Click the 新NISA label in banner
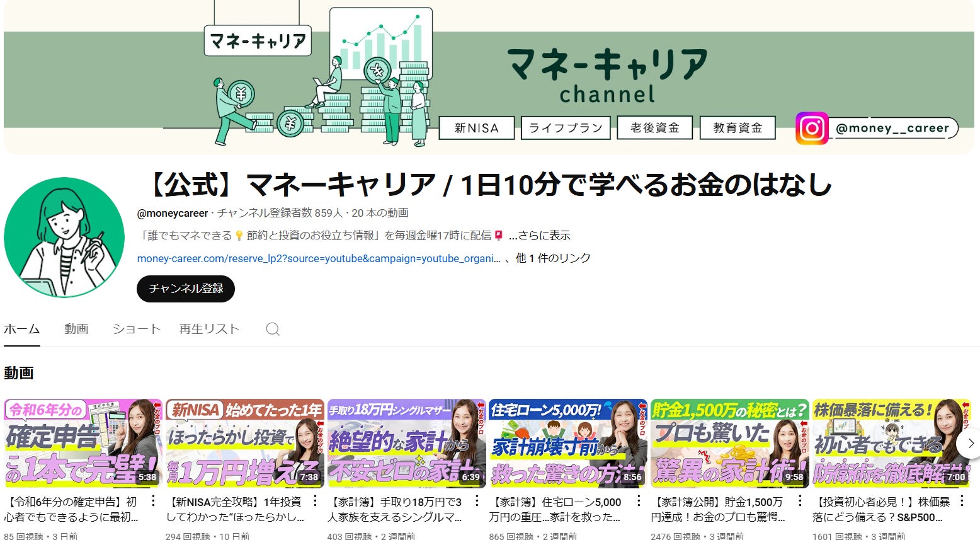This screenshot has height=540, width=980. (477, 128)
